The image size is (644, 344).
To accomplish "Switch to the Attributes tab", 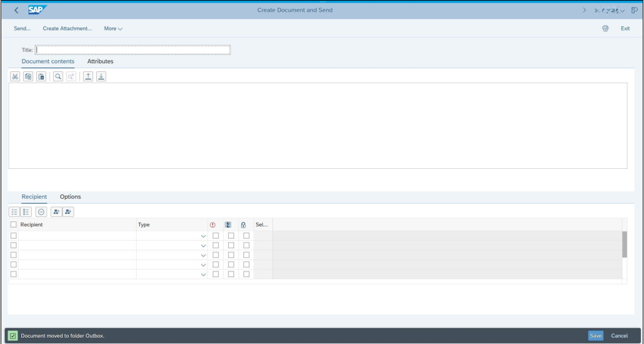I will [100, 61].
